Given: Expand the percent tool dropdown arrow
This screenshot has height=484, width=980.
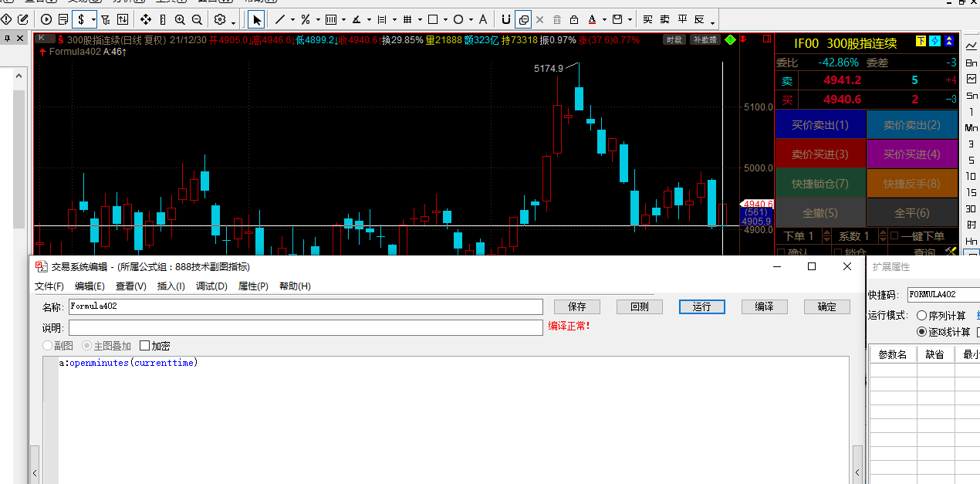Looking at the screenshot, I should (x=318, y=20).
